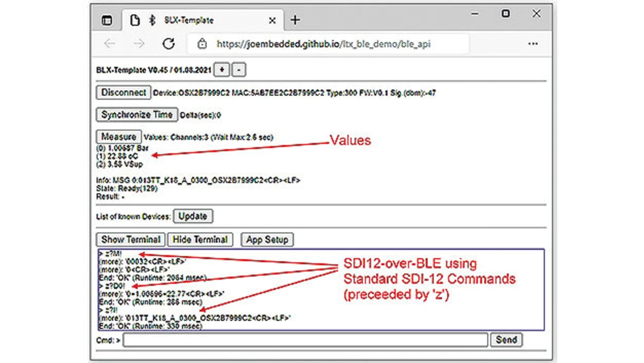Click the lock icon in address bar
The width and height of the screenshot is (644, 363).
click(202, 44)
